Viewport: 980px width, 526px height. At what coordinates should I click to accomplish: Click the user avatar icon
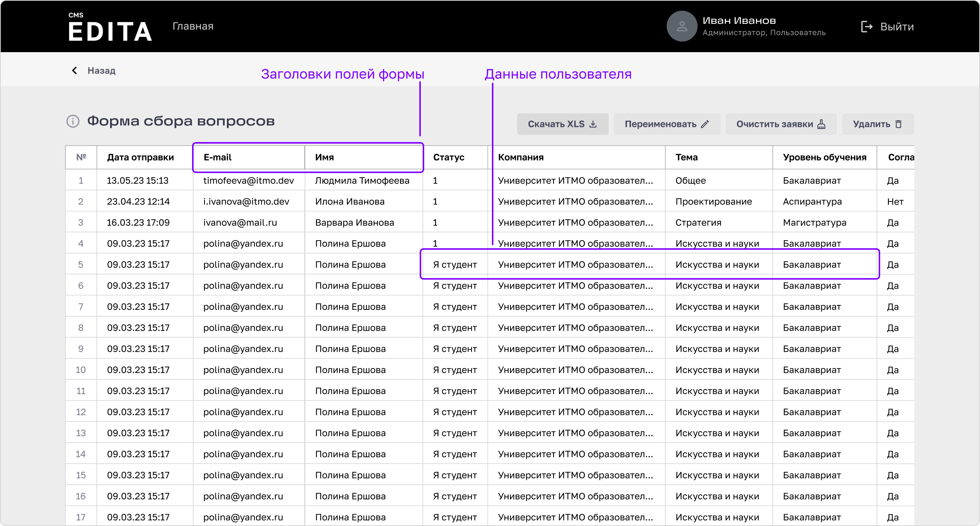tap(682, 26)
